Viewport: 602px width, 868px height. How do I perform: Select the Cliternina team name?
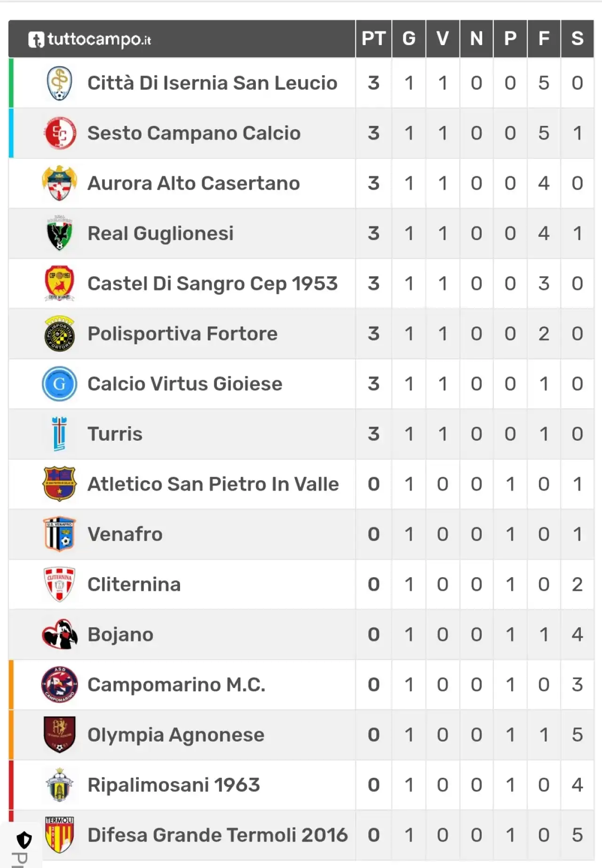tap(134, 585)
